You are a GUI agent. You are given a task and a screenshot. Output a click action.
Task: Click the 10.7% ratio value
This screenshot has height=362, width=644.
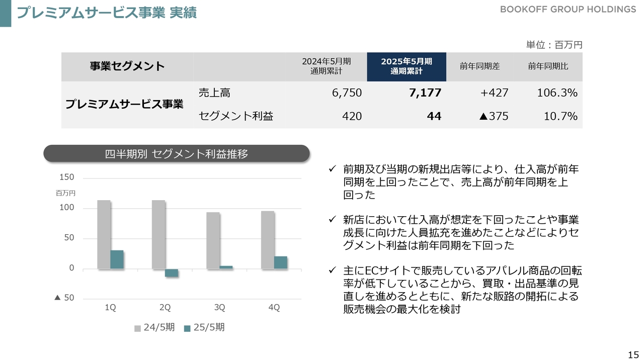coord(560,116)
